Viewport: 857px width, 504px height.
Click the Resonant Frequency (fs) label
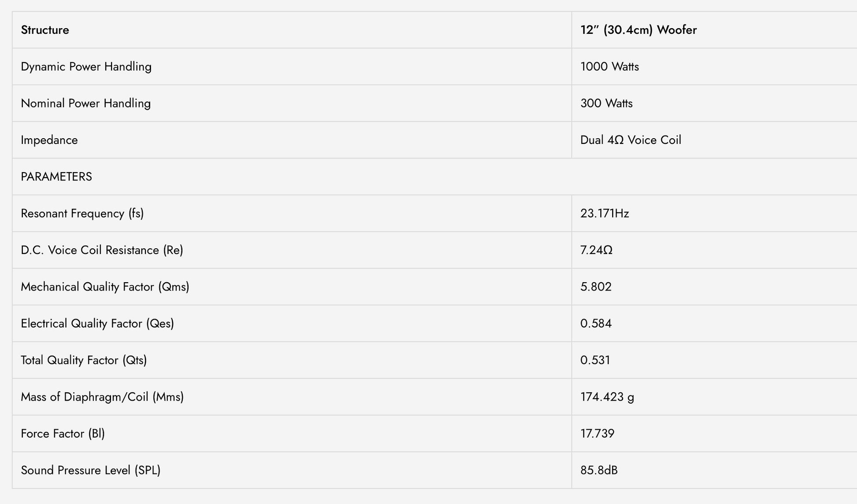(x=82, y=213)
